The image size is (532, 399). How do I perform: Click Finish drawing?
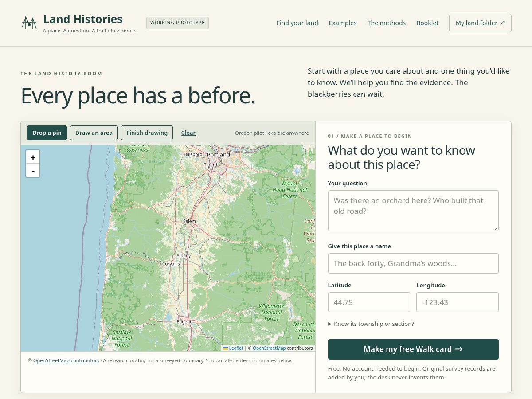(x=147, y=133)
